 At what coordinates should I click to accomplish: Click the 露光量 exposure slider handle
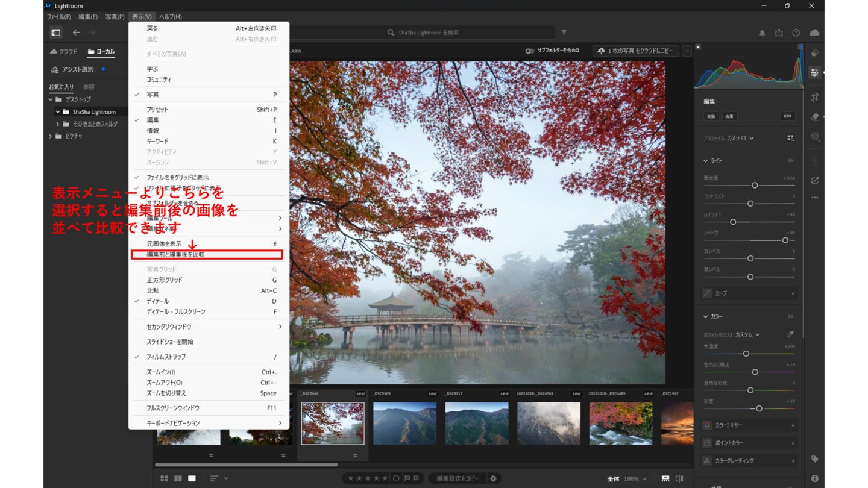point(755,185)
